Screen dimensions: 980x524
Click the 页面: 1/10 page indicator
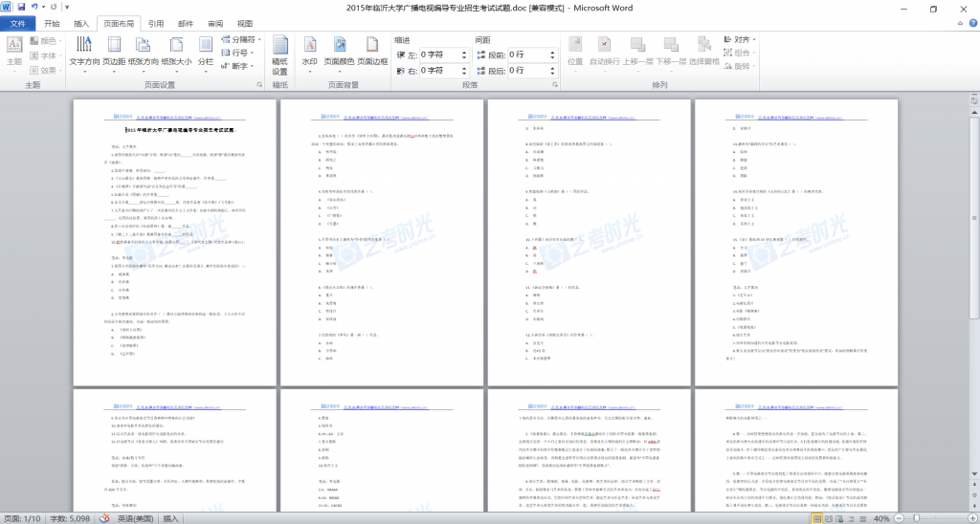[22, 517]
